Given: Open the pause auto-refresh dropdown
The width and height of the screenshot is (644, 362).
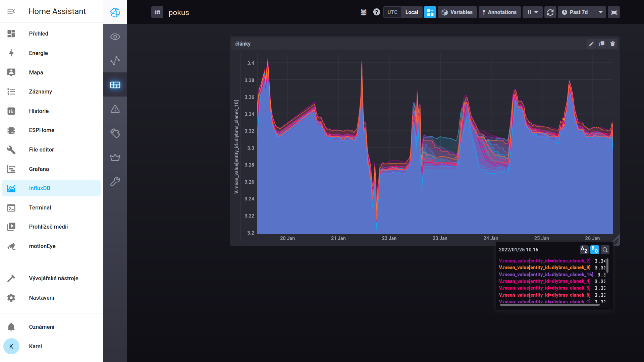Looking at the screenshot, I should 532,12.
